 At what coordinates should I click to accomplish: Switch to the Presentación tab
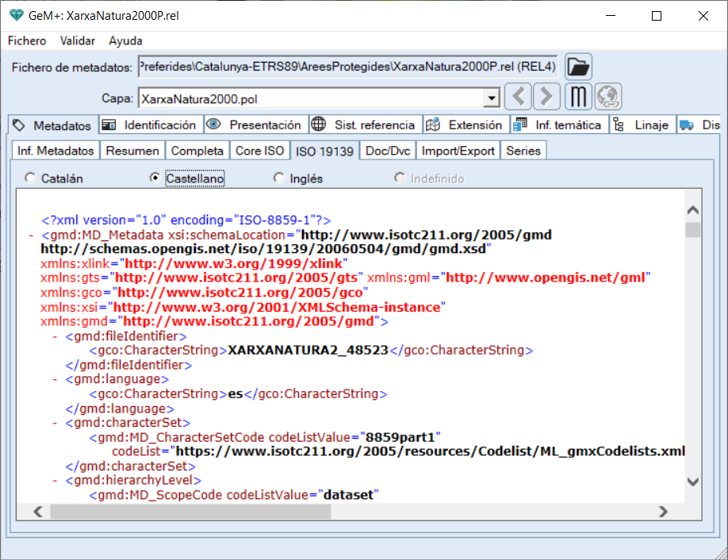[255, 125]
